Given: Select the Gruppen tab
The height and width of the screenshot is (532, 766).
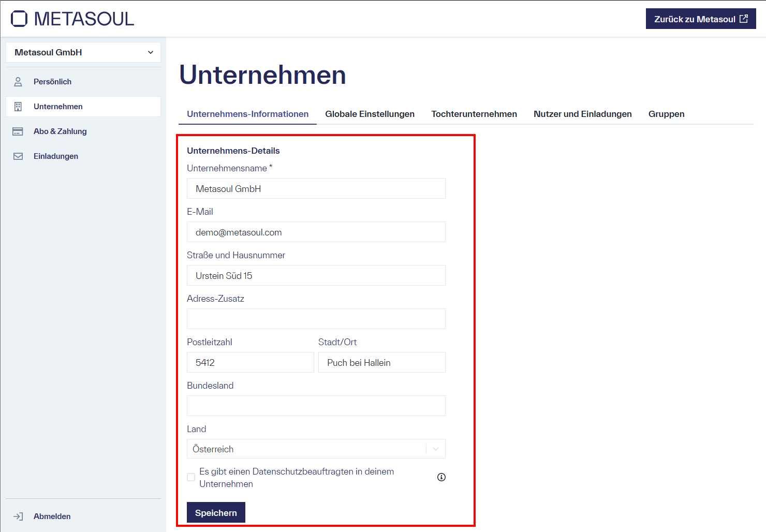Looking at the screenshot, I should pyautogui.click(x=666, y=114).
